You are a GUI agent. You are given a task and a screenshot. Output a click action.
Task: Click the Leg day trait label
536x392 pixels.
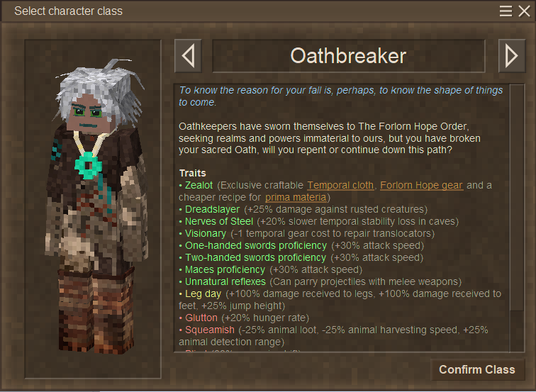tap(203, 293)
